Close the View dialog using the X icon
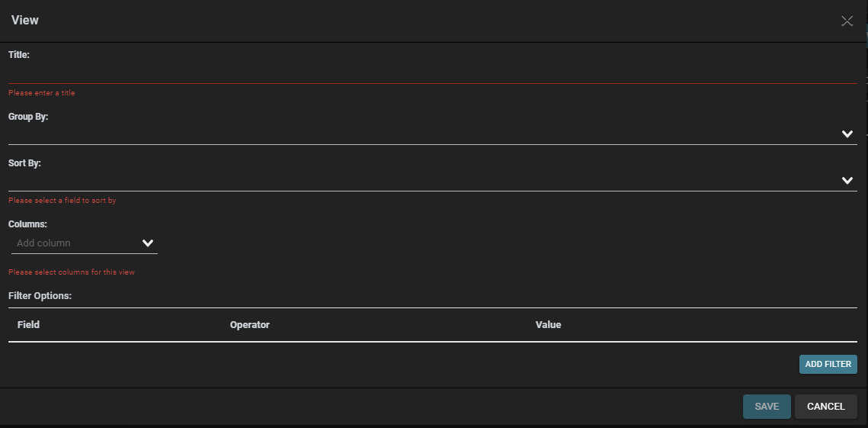This screenshot has height=428, width=868. 847,21
